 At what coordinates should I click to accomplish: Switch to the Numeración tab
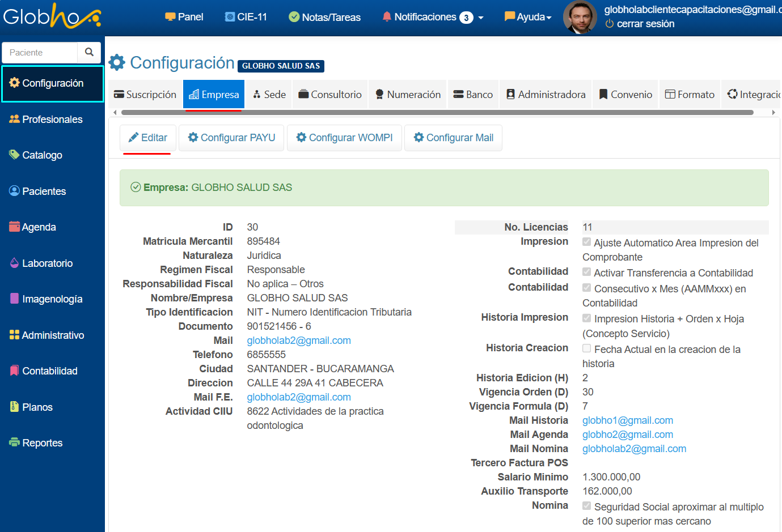click(x=408, y=95)
